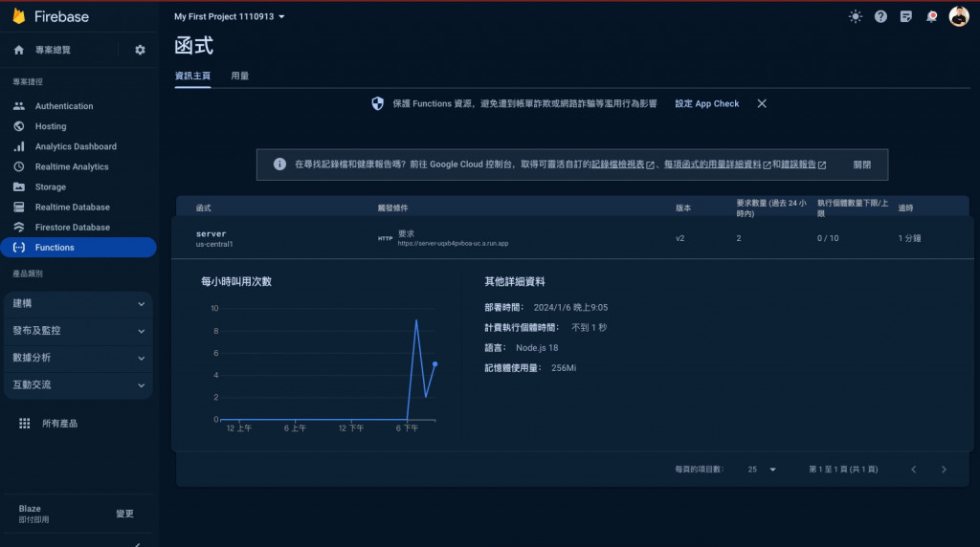Click the HTTP trigger badge
The image size is (980, 547).
(385, 238)
